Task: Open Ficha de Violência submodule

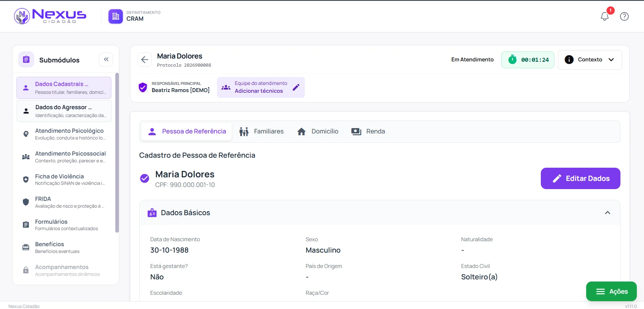Action: [64, 179]
